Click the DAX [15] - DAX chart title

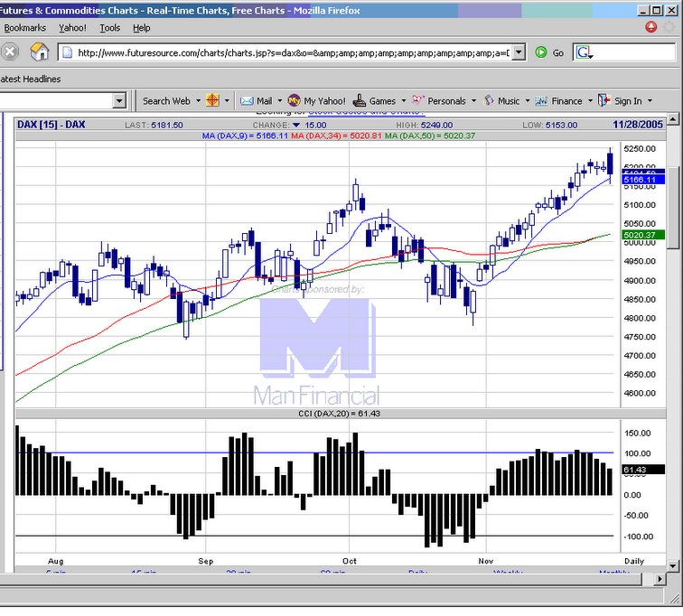51,125
